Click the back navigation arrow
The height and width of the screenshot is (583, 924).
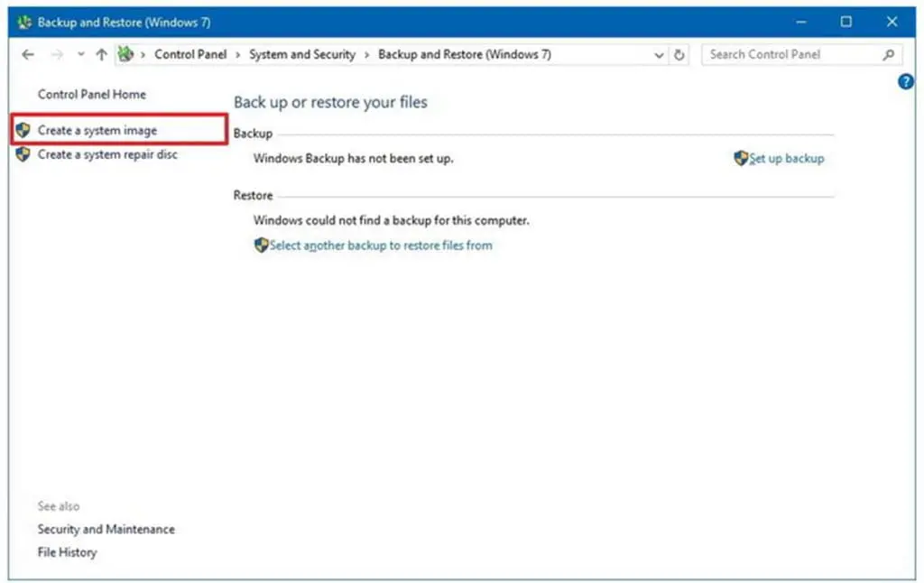pyautogui.click(x=27, y=54)
